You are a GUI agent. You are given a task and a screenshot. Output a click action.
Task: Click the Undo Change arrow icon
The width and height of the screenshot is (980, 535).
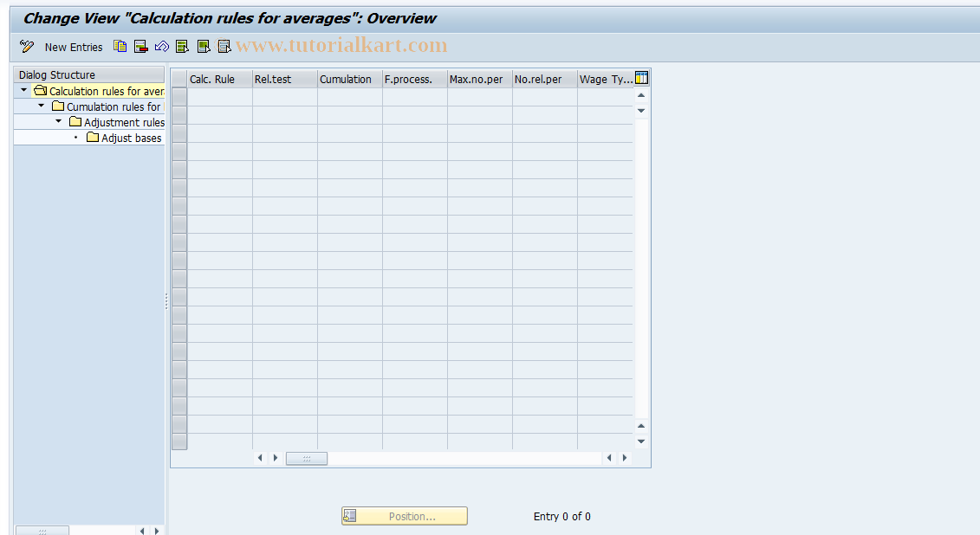point(162,46)
